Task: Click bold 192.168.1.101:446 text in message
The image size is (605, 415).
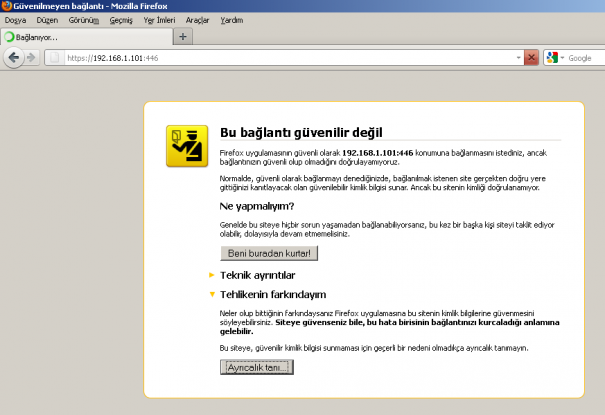Action: [x=378, y=153]
